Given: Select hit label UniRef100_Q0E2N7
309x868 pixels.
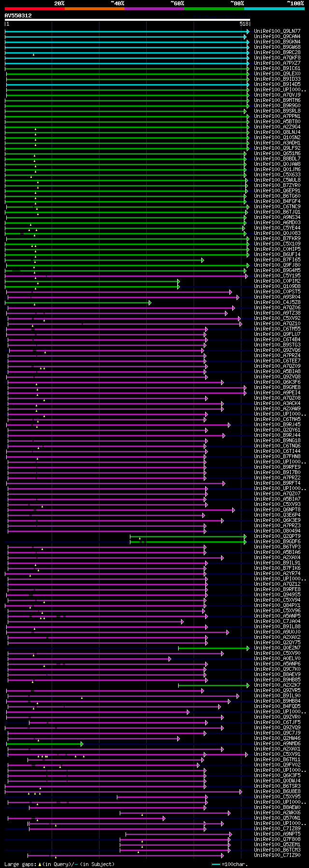Looking at the screenshot, I should pos(277,648).
